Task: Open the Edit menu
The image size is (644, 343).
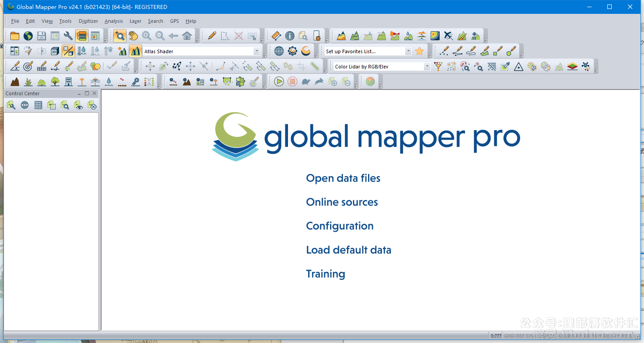Action: [x=30, y=21]
